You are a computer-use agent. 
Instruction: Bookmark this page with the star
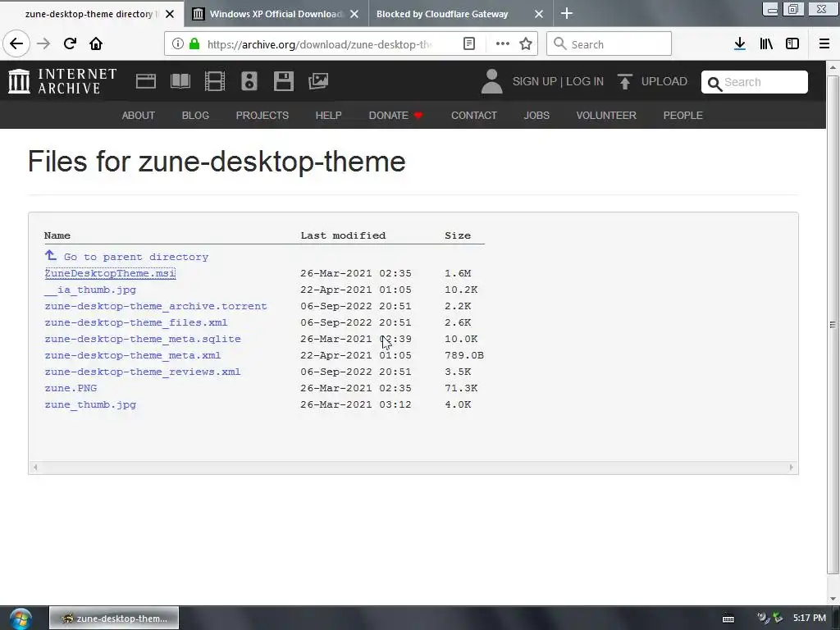[526, 44]
